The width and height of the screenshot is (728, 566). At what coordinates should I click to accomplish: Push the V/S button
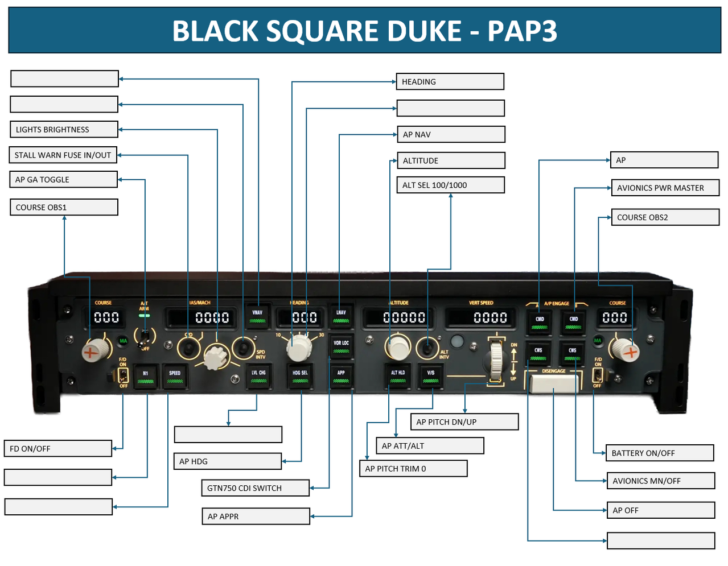click(x=431, y=377)
